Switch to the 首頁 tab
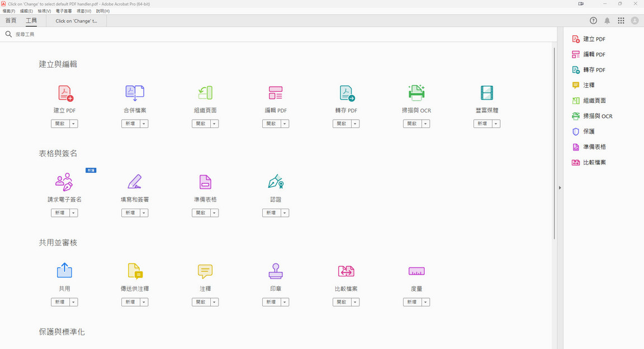Viewport: 644px width, 349px height. (11, 20)
